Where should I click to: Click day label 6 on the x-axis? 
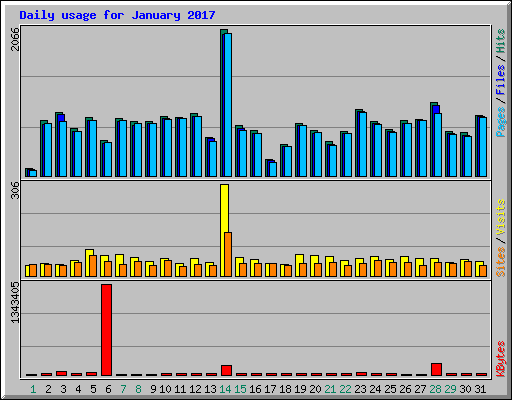tap(108, 389)
